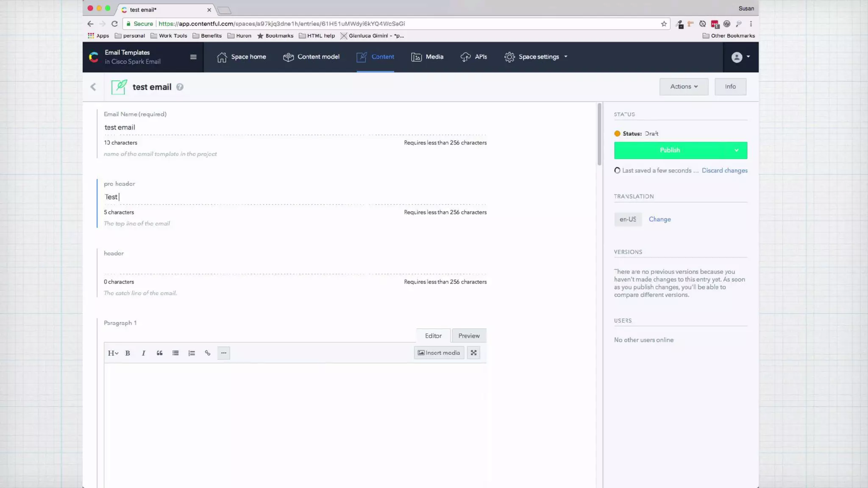Switch to the Preview tab
The image size is (868, 488).
click(x=469, y=335)
